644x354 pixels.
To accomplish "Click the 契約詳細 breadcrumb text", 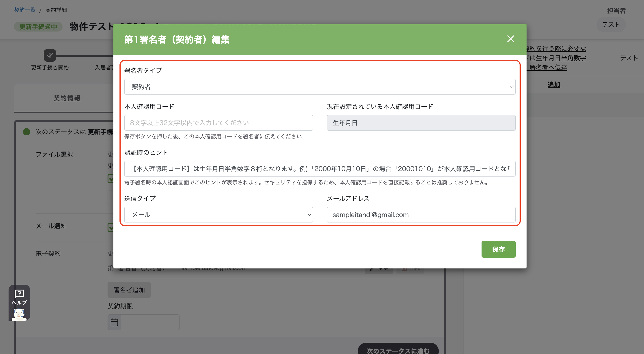I will [56, 10].
